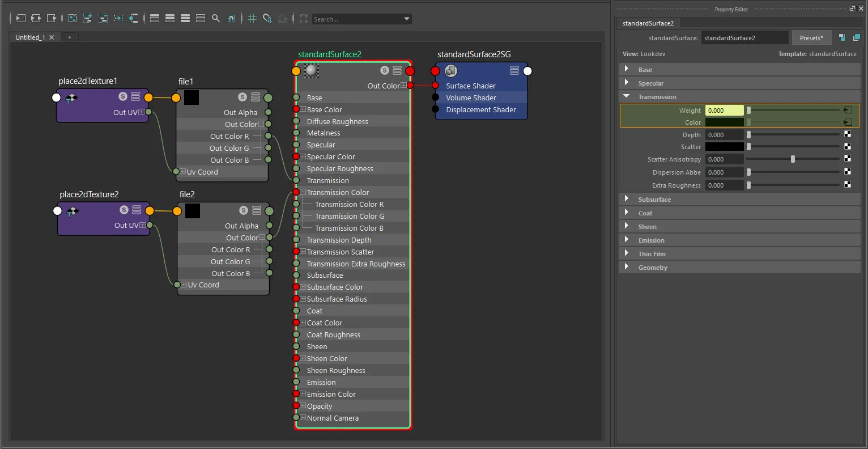Set nodes to custom view mode (fourth bars icon)

click(x=201, y=19)
